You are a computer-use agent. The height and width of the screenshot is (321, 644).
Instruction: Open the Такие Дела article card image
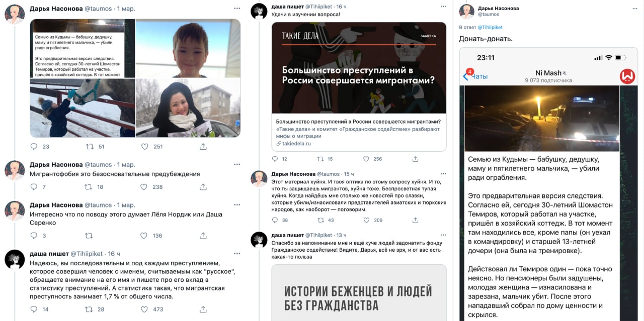point(359,68)
